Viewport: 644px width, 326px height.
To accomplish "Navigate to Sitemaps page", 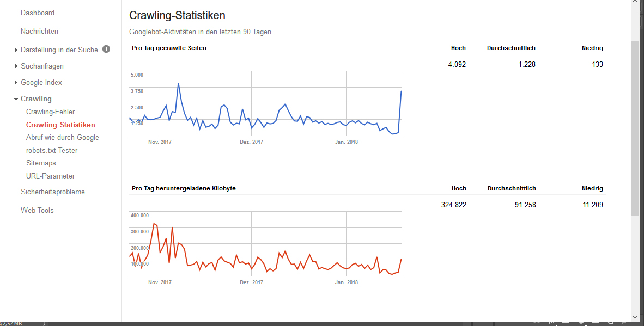I will coord(41,163).
